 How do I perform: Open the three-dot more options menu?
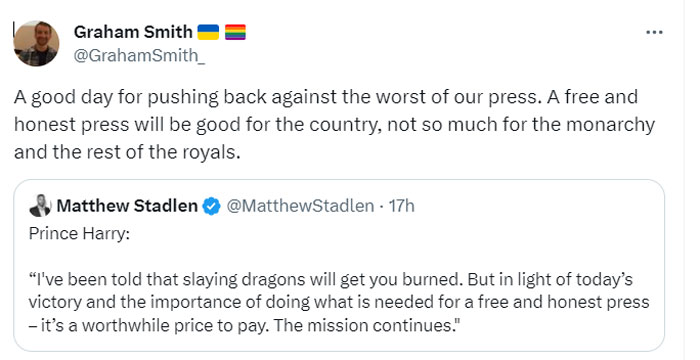pyautogui.click(x=654, y=32)
